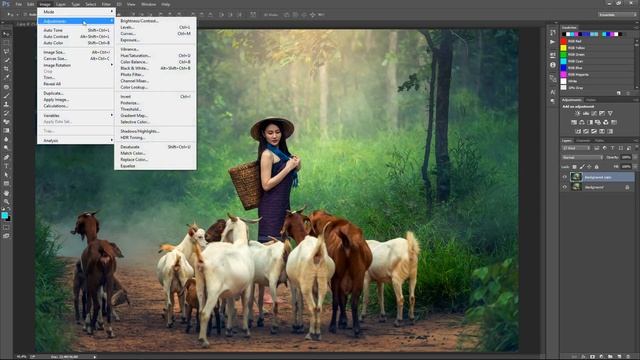Open the Fill value dropdown
This screenshot has width=640, height=360.
[x=626, y=167]
